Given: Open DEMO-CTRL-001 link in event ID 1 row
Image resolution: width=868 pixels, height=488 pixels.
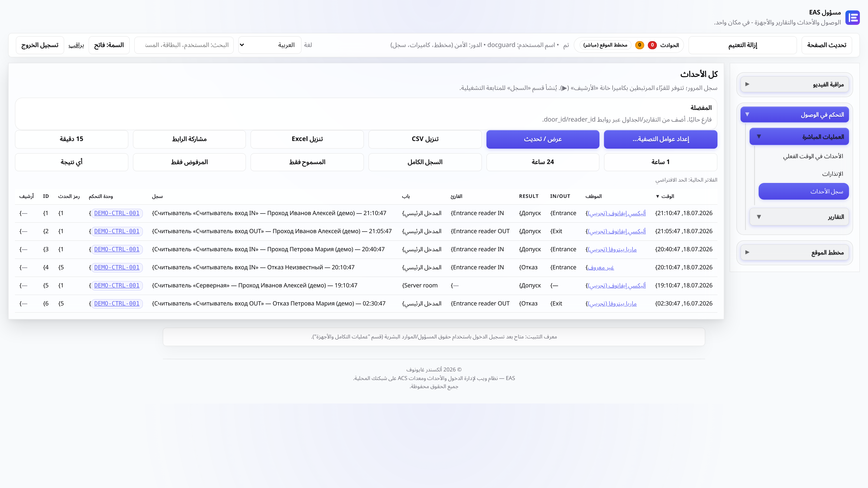Looking at the screenshot, I should coord(117,213).
